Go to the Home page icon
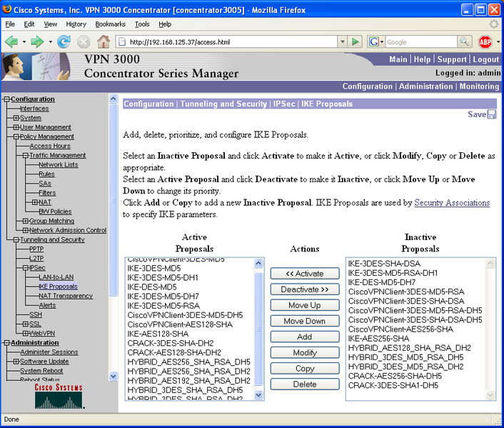 pyautogui.click(x=104, y=42)
